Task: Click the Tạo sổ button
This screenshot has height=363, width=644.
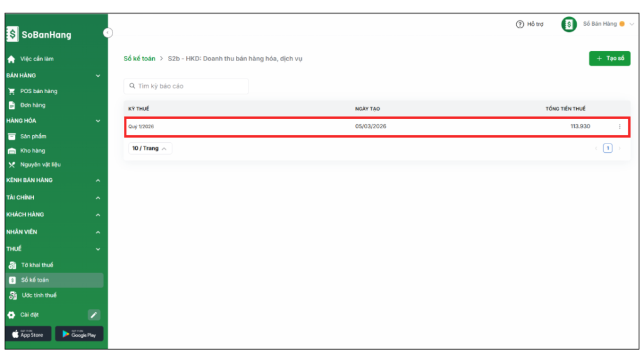Action: (609, 59)
